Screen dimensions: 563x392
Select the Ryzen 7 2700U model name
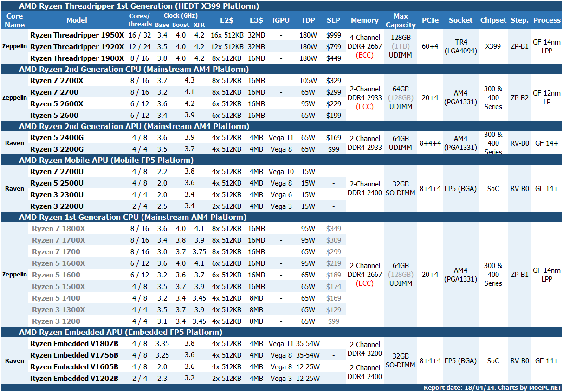coord(57,172)
